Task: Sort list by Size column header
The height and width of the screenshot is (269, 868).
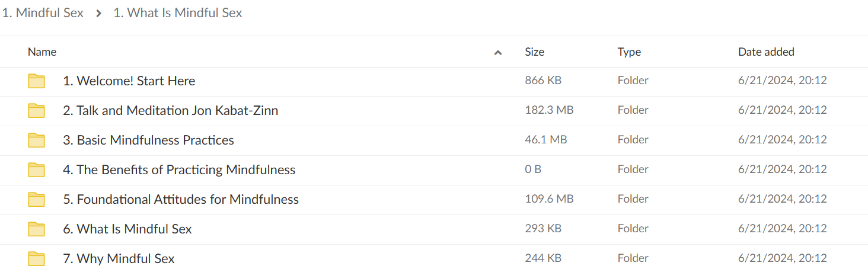Action: coord(534,52)
